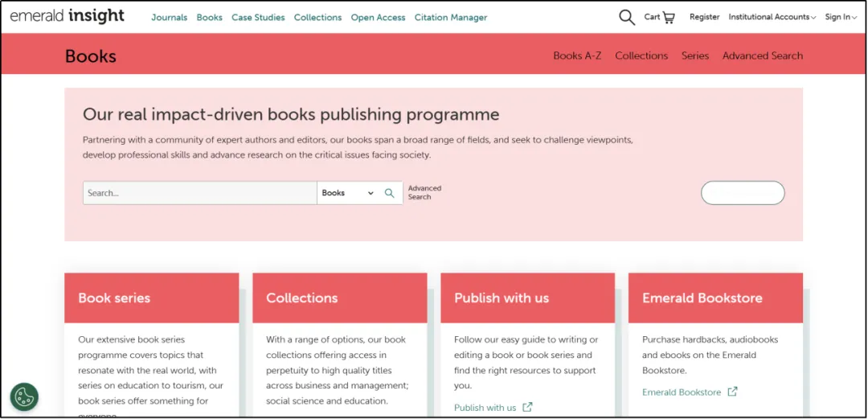Go to Collections in the red banner

pyautogui.click(x=641, y=55)
